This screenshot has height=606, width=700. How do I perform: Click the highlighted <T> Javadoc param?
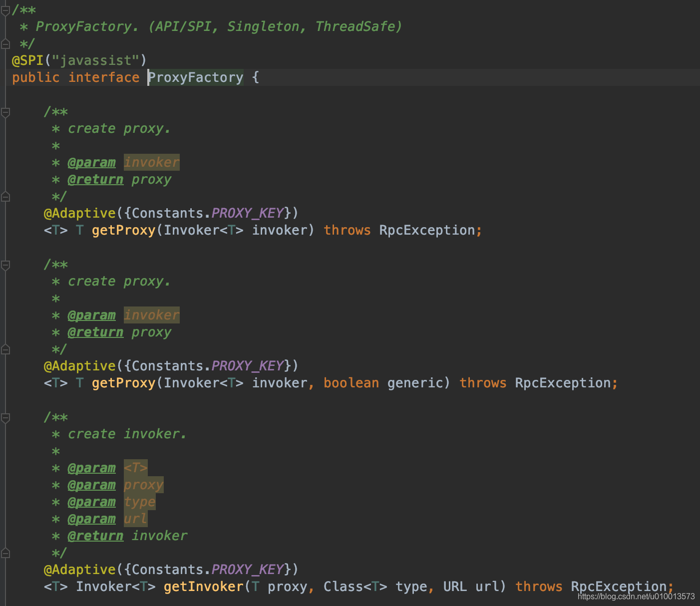pyautogui.click(x=135, y=468)
